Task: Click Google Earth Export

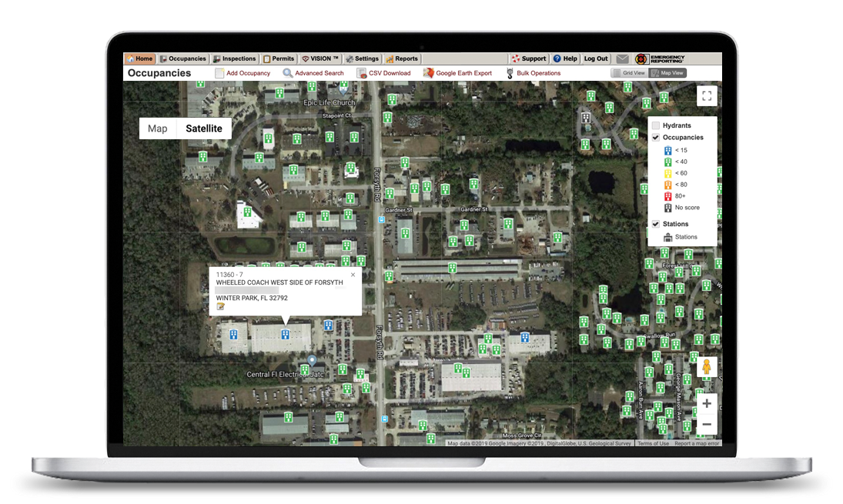Action: tap(457, 73)
